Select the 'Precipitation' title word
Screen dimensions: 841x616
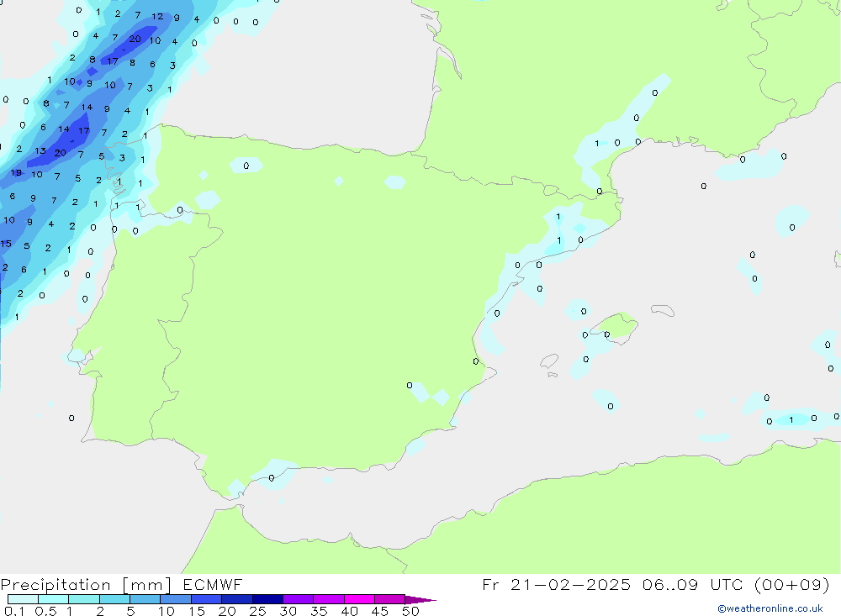(56, 585)
